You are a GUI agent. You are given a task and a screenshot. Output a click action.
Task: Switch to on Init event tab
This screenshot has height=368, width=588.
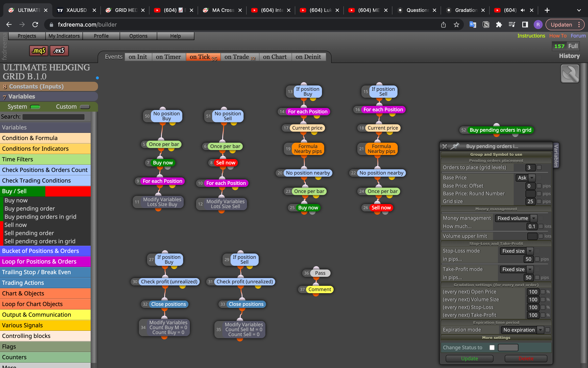[138, 57]
